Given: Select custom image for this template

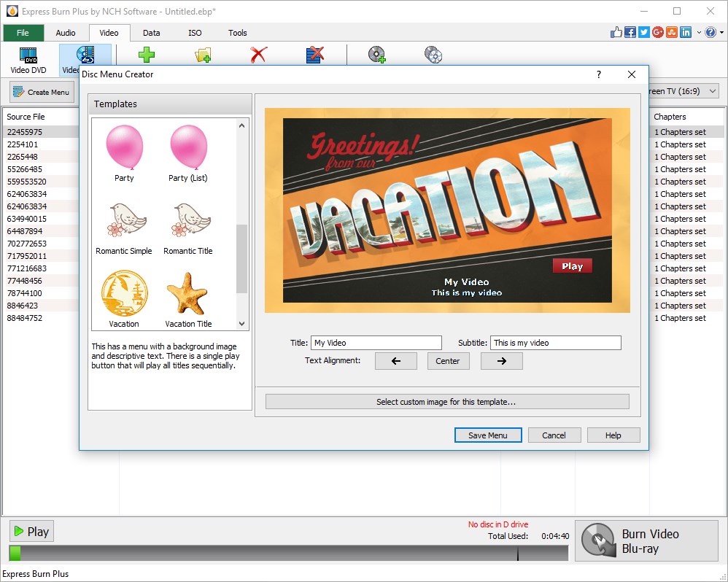Looking at the screenshot, I should 447,401.
